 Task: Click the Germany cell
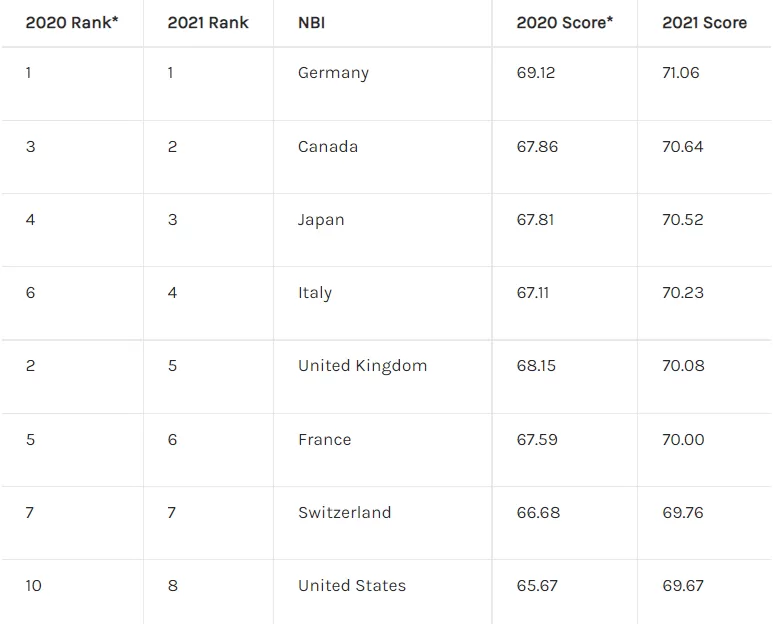(x=333, y=73)
